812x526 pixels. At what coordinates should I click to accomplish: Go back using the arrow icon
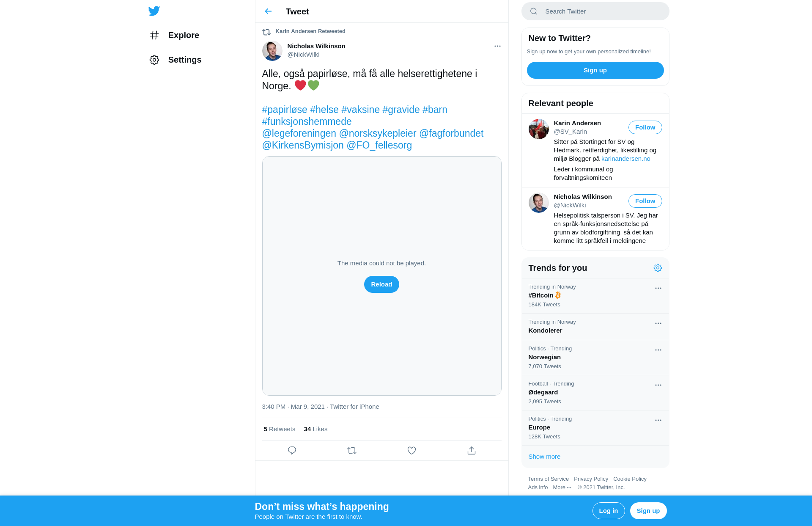coord(268,11)
